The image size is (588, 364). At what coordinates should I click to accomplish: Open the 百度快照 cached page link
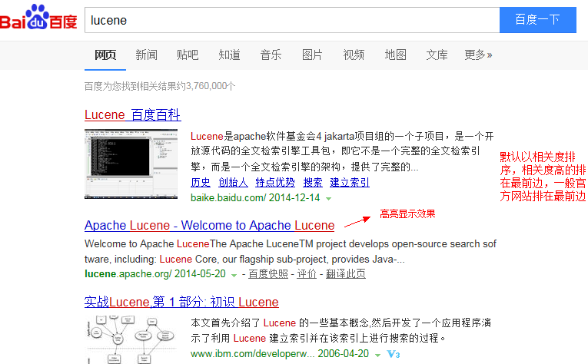268,273
